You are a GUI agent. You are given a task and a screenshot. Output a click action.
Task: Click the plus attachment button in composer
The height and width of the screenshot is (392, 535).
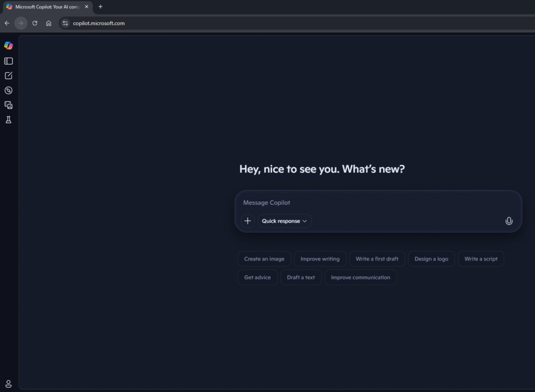click(x=248, y=221)
